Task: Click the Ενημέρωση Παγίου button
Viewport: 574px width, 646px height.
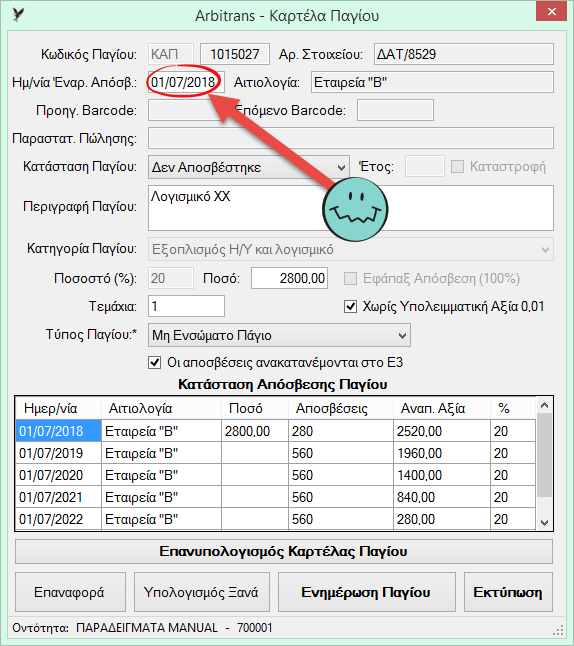Action: pyautogui.click(x=367, y=592)
